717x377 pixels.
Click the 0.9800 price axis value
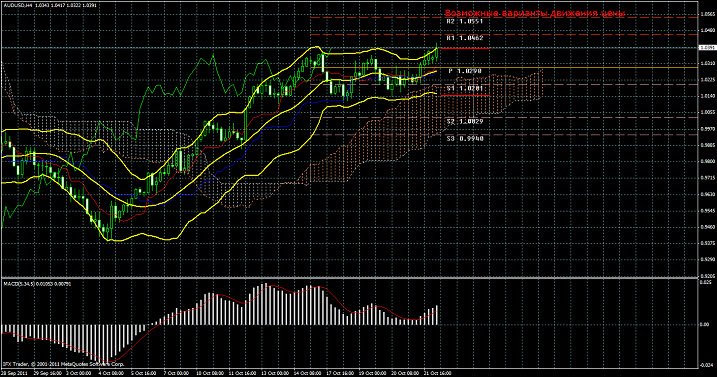point(707,161)
